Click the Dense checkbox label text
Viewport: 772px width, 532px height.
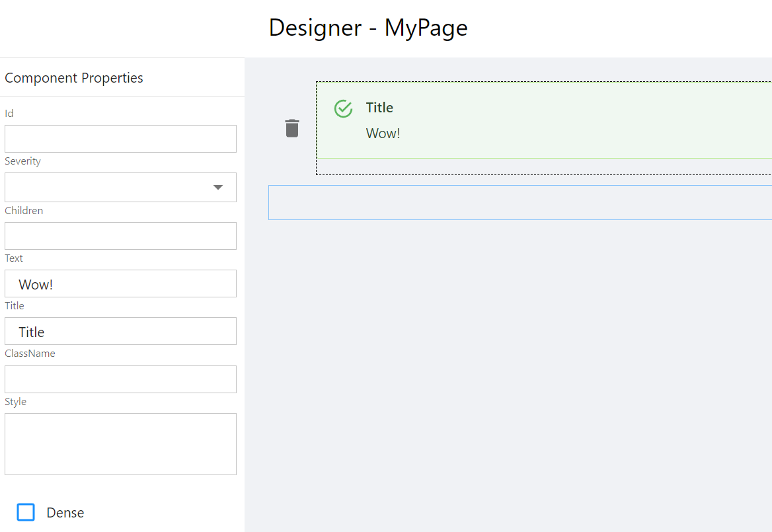click(x=65, y=513)
